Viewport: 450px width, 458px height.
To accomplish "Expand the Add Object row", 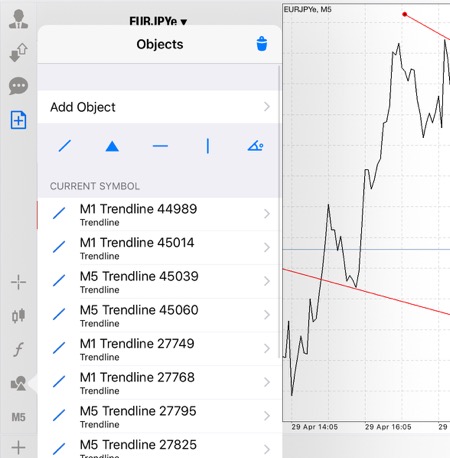I will pyautogui.click(x=160, y=107).
